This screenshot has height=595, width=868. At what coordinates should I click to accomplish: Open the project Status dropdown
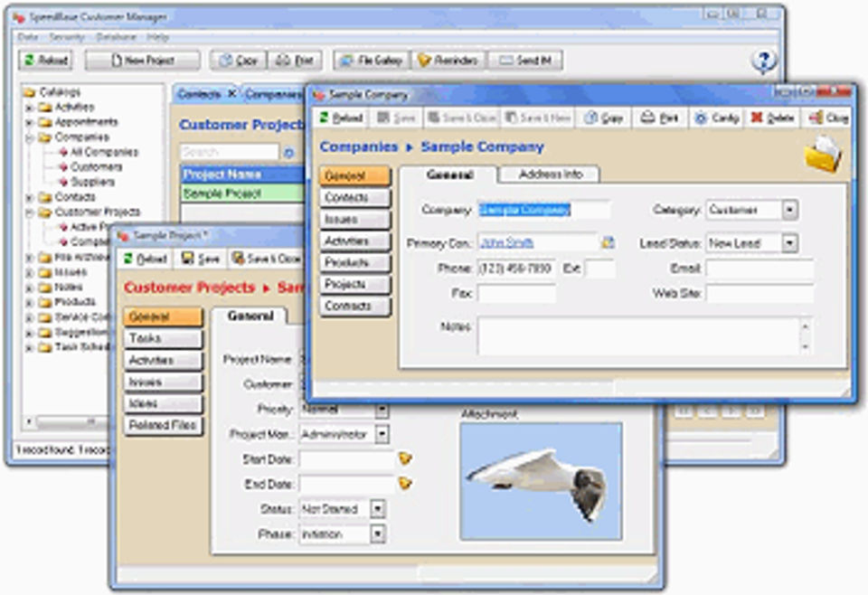point(377,509)
